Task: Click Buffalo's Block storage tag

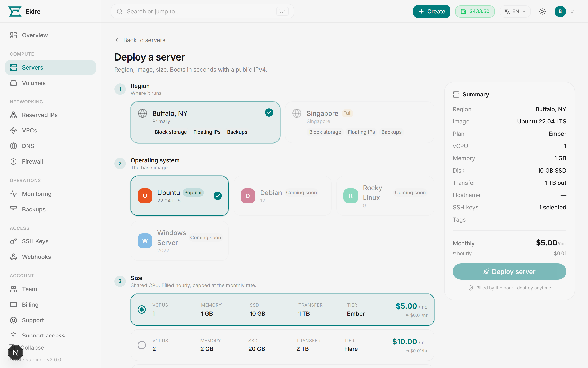Action: click(171, 132)
